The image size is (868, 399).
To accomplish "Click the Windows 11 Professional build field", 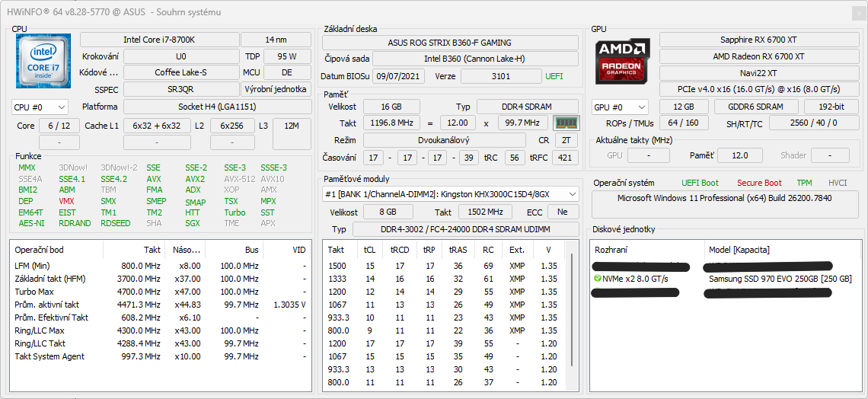I will (725, 204).
